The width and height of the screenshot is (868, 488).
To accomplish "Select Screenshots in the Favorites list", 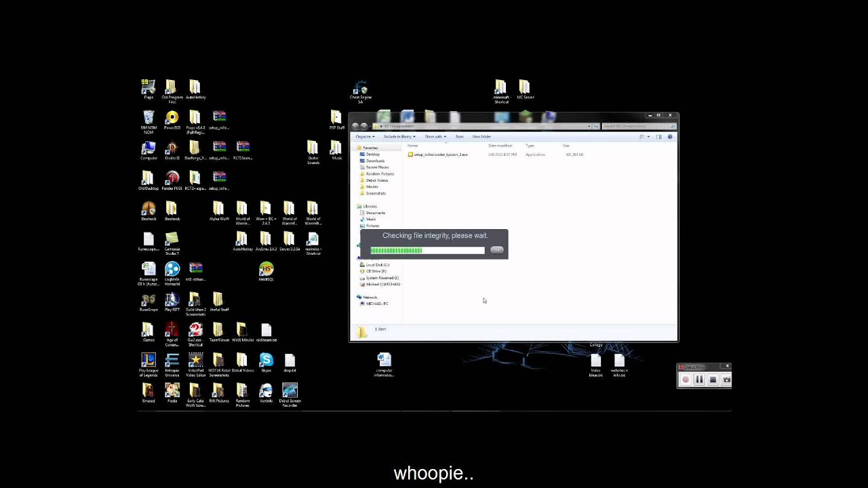I will click(373, 193).
